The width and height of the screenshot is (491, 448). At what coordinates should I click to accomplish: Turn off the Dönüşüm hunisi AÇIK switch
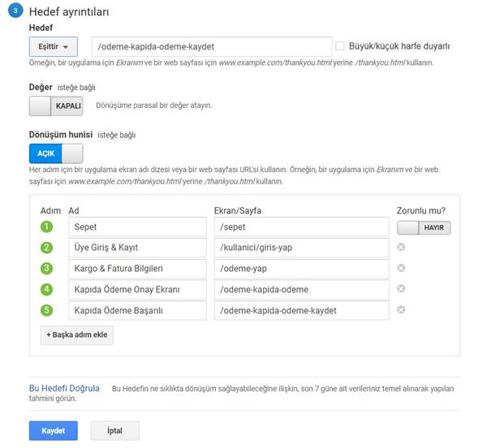(56, 153)
